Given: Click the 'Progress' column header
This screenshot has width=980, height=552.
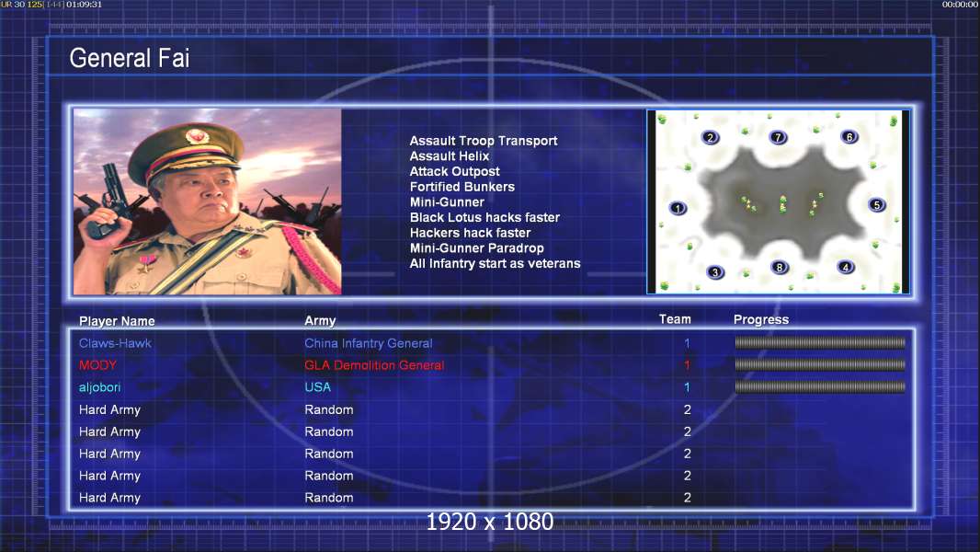Looking at the screenshot, I should click(760, 319).
